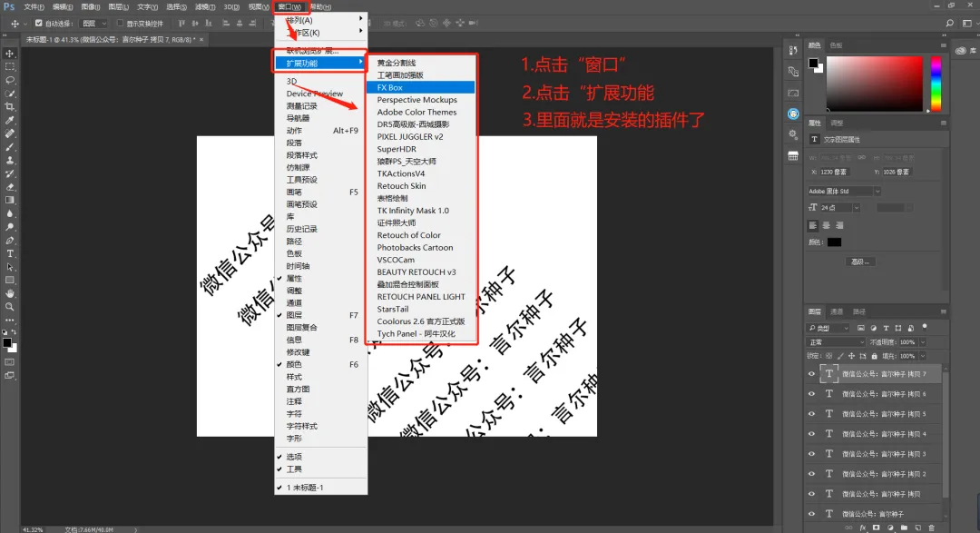Image resolution: width=980 pixels, height=533 pixels.
Task: Uncheck the 自动选择 checkbox
Action: [39, 23]
